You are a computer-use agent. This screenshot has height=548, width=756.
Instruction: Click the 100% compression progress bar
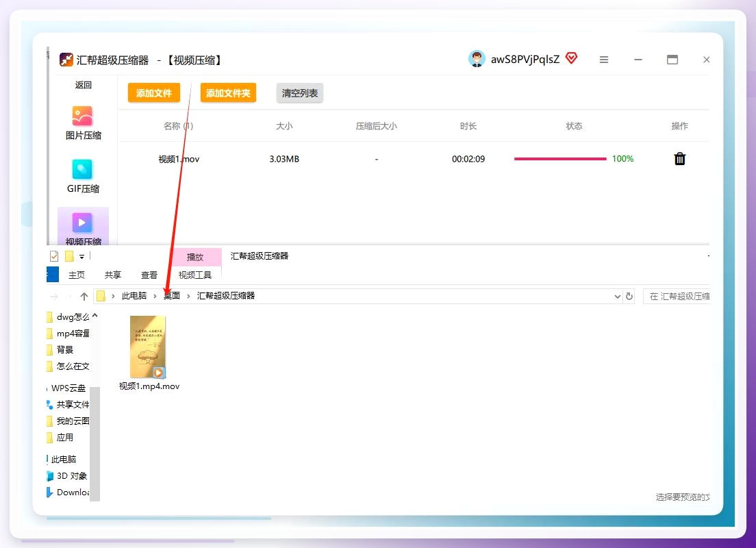tap(560, 159)
